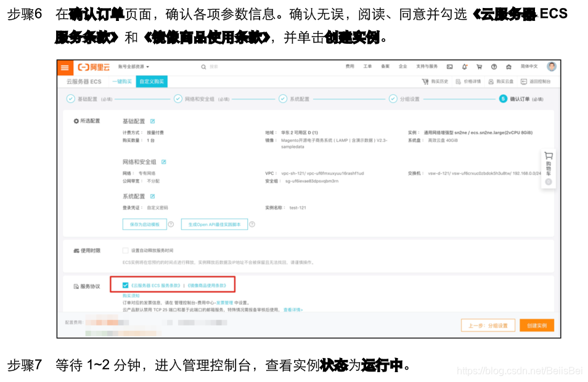The width and height of the screenshot is (588, 382).
Task: Open the 企业 menu
Action: point(402,67)
